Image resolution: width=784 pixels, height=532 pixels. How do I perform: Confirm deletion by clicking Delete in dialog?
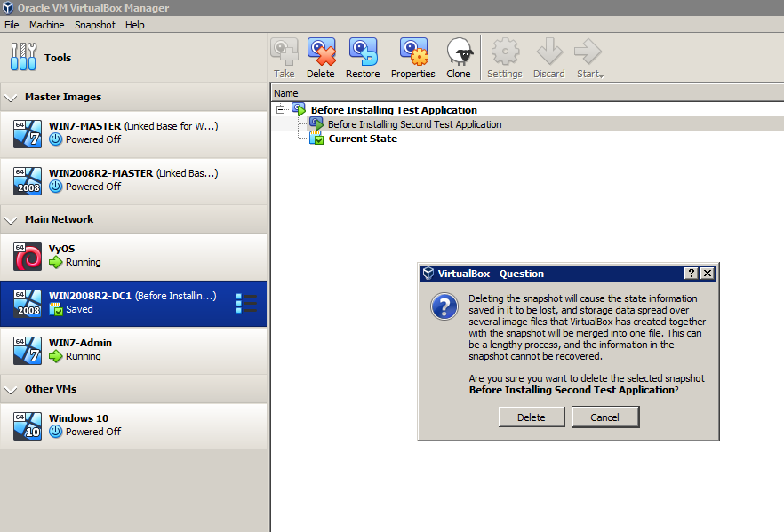(x=532, y=417)
